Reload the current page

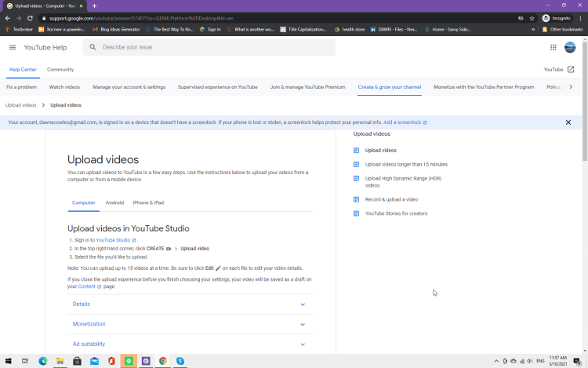click(30, 18)
